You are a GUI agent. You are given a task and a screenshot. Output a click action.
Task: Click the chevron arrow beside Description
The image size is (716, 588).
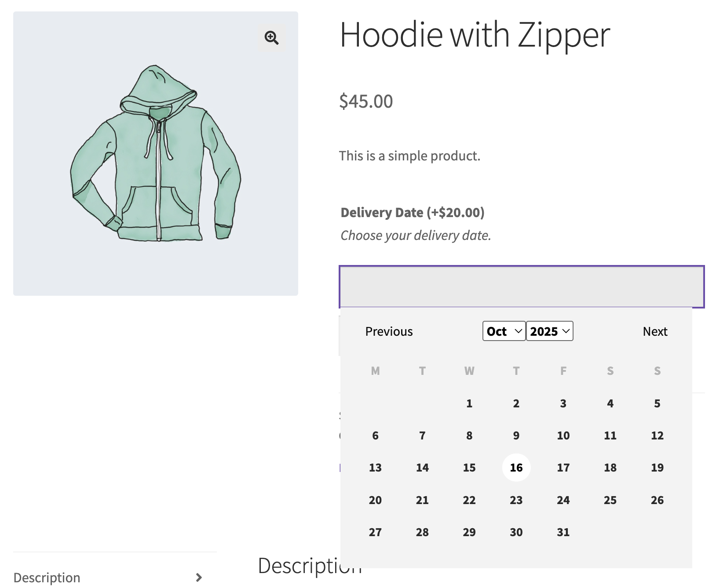199,577
